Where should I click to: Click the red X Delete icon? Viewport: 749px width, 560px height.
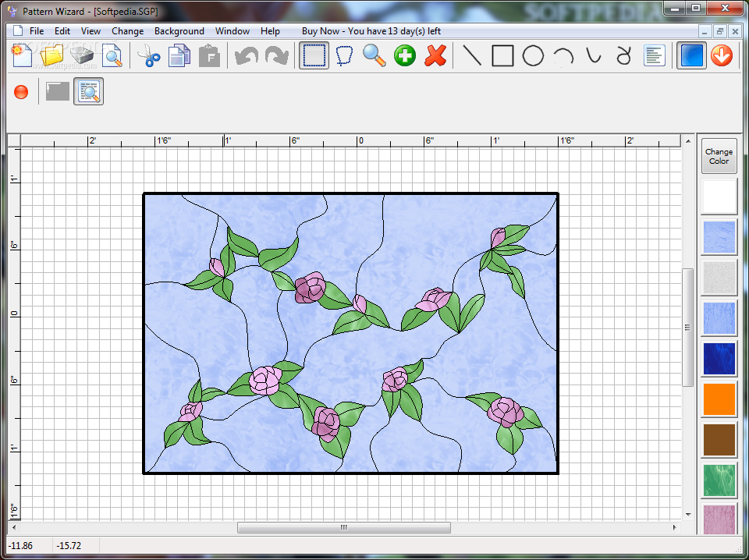(435, 55)
